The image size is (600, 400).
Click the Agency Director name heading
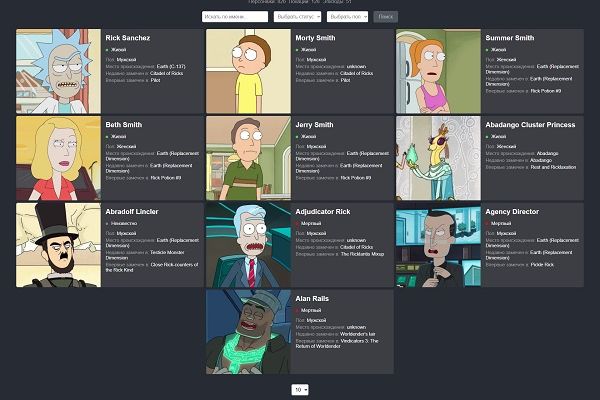(512, 212)
